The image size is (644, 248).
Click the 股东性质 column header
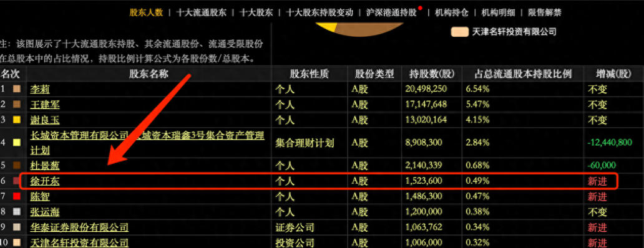point(310,74)
